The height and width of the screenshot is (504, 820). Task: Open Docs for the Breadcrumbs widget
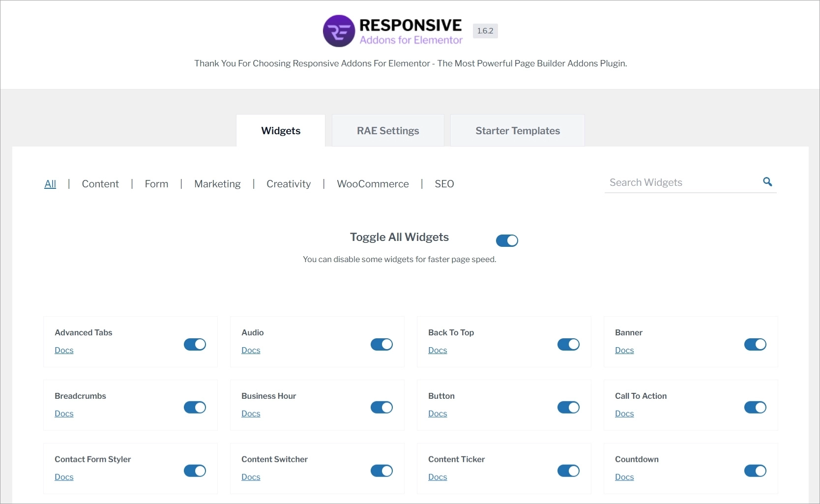64,414
